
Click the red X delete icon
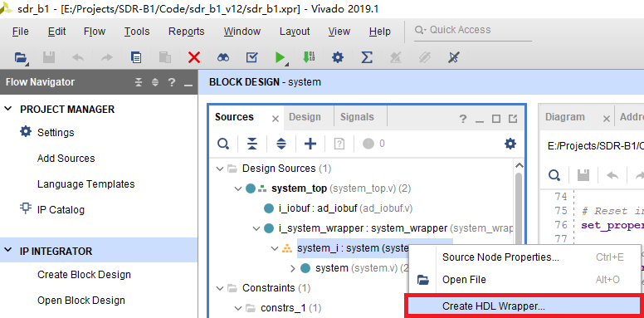194,57
